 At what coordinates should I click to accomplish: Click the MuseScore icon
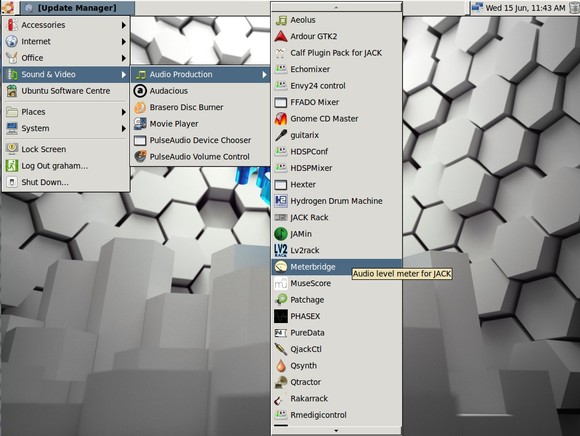[x=281, y=283]
